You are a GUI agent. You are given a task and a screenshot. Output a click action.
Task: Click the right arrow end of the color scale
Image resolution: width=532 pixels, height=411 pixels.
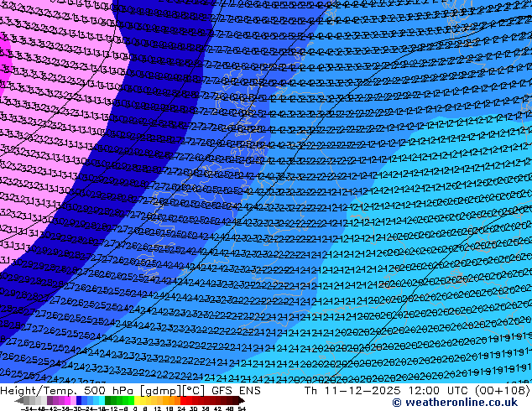(x=241, y=400)
